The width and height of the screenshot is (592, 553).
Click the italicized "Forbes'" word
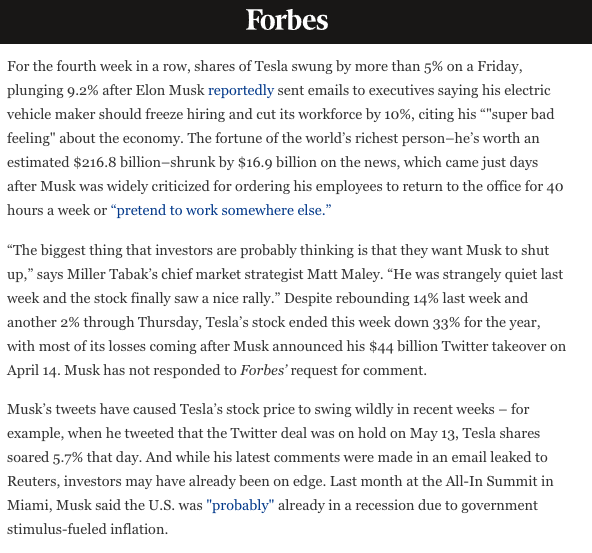click(264, 370)
